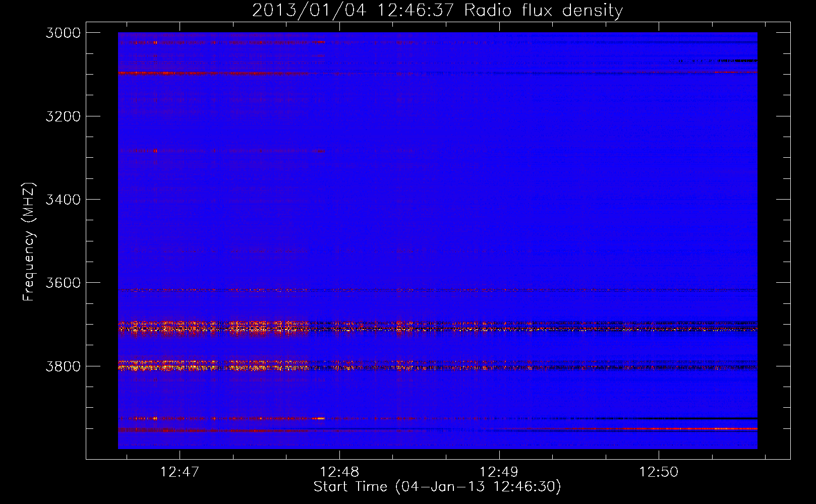Click the 12:47 time axis label
Viewport: 816px width, 504px height.
180,472
